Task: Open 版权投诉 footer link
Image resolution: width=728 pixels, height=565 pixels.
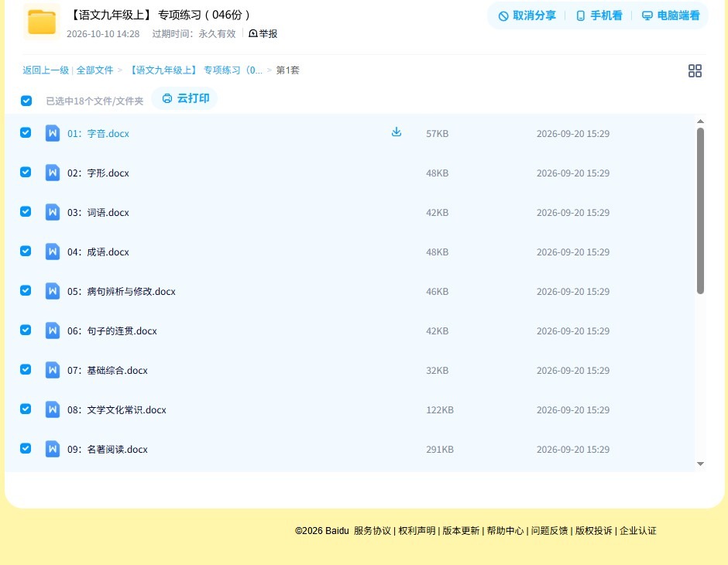Action: 594,531
